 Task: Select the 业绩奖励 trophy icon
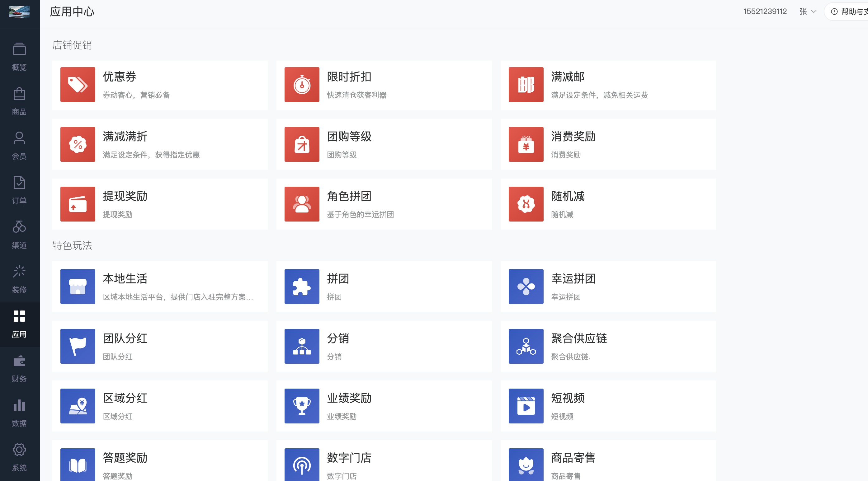click(x=302, y=406)
